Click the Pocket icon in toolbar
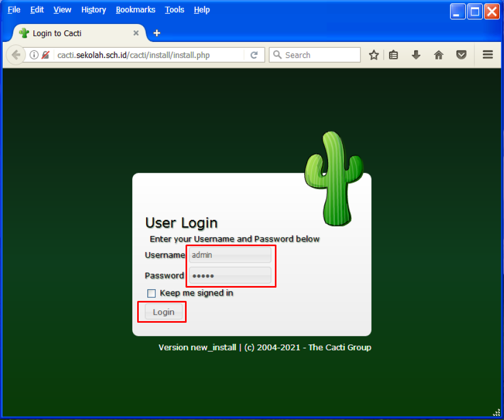 coord(461,55)
